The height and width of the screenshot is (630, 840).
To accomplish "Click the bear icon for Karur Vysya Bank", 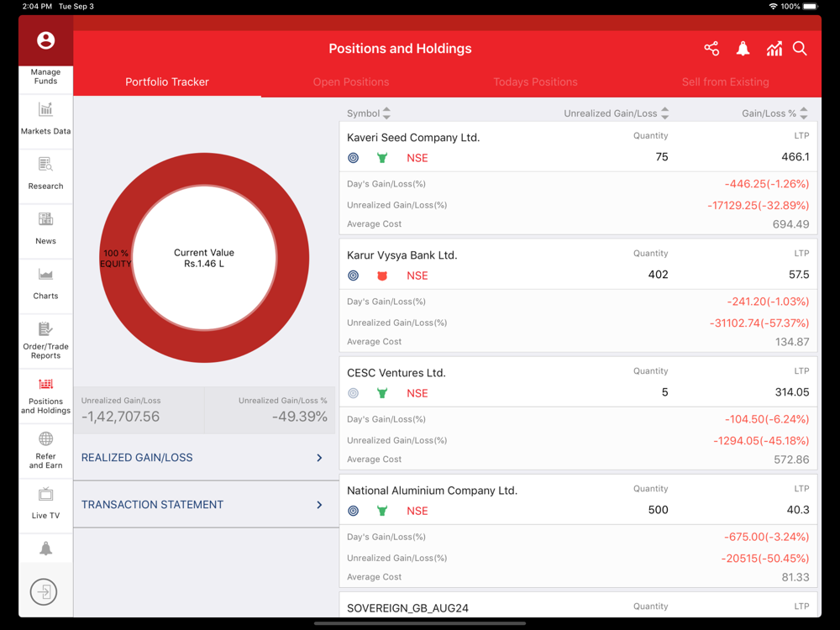I will click(382, 276).
